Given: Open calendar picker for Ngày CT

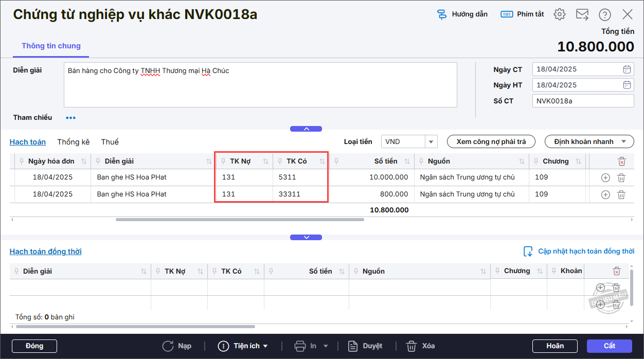Looking at the screenshot, I should pos(627,69).
